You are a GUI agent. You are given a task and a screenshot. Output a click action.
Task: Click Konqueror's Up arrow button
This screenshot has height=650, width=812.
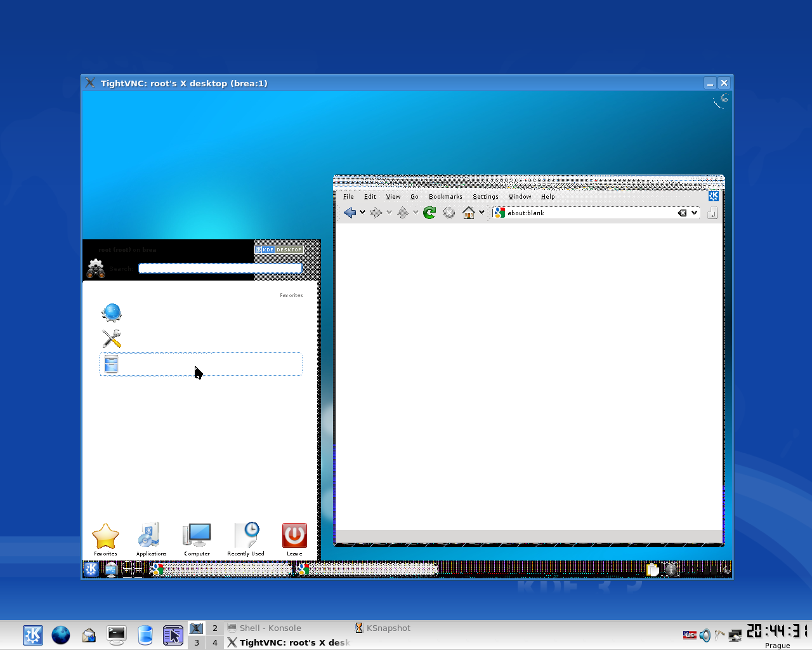403,213
